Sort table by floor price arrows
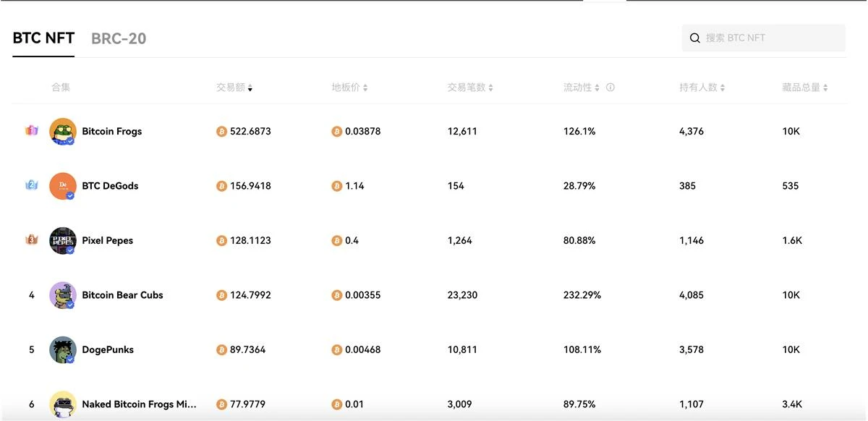 coord(365,88)
